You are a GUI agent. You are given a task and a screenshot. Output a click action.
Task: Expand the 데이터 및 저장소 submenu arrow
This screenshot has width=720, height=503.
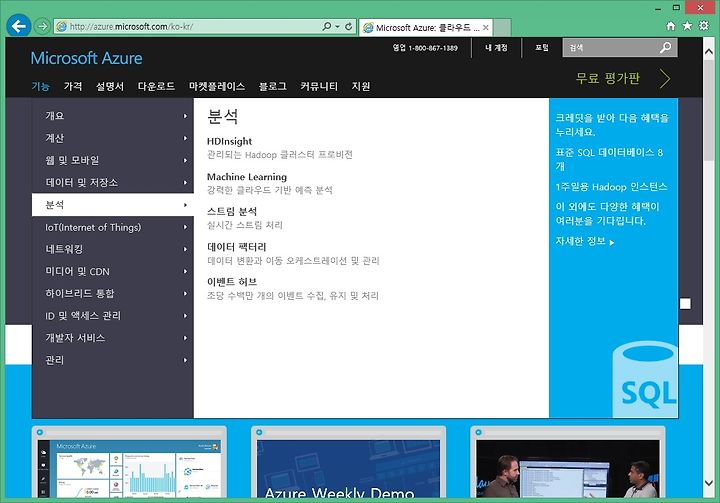click(x=185, y=182)
